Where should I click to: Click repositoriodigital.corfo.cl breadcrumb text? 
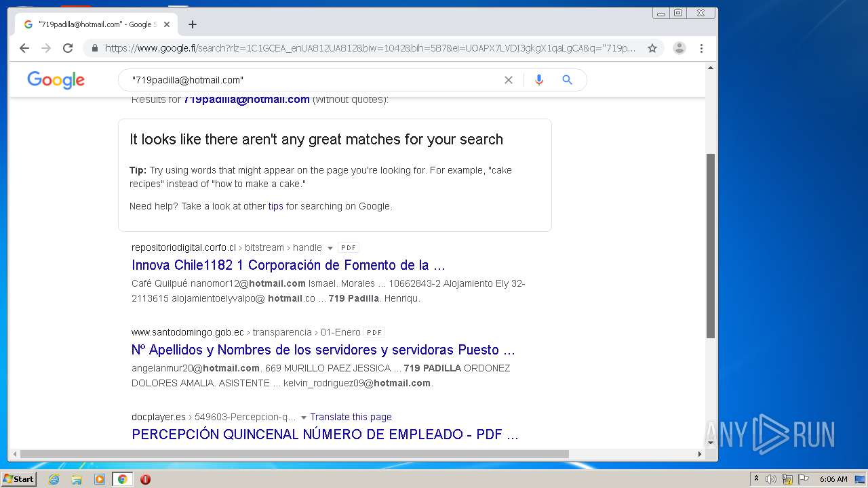click(x=184, y=247)
